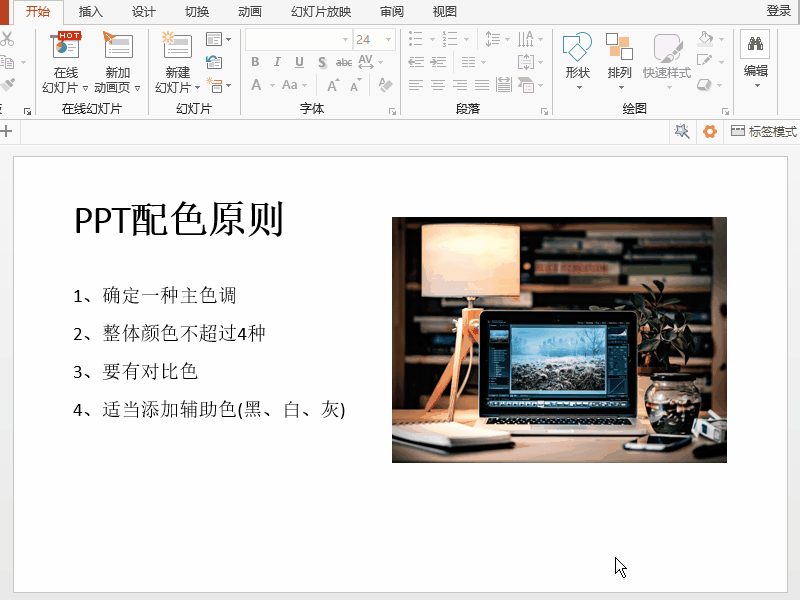
Task: Toggle Bold formatting
Action: coord(255,62)
